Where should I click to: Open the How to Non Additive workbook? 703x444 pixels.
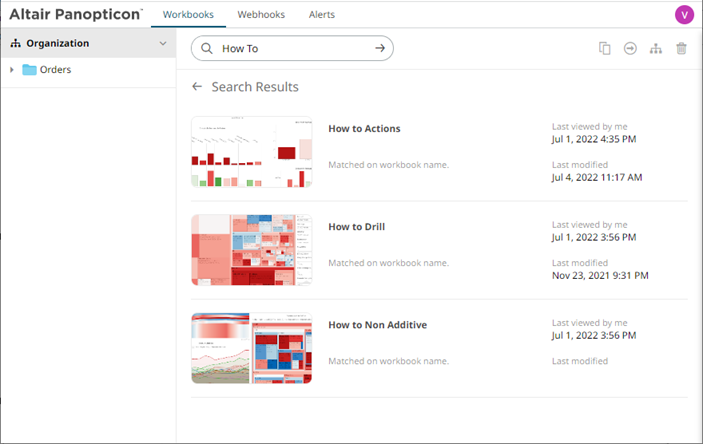point(377,325)
